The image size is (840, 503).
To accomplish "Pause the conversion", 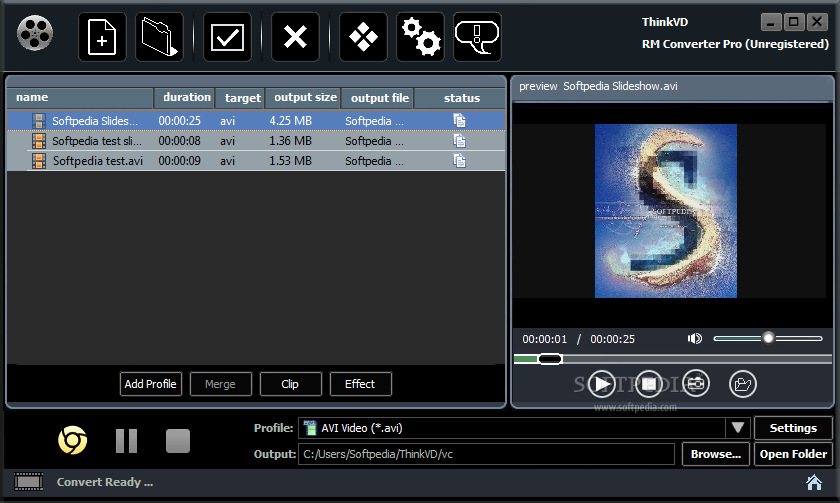I will click(x=126, y=441).
